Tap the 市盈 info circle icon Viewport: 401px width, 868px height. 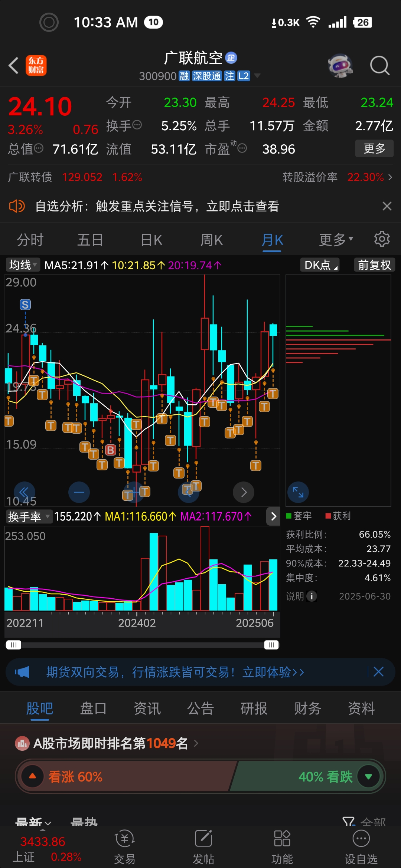(x=242, y=148)
